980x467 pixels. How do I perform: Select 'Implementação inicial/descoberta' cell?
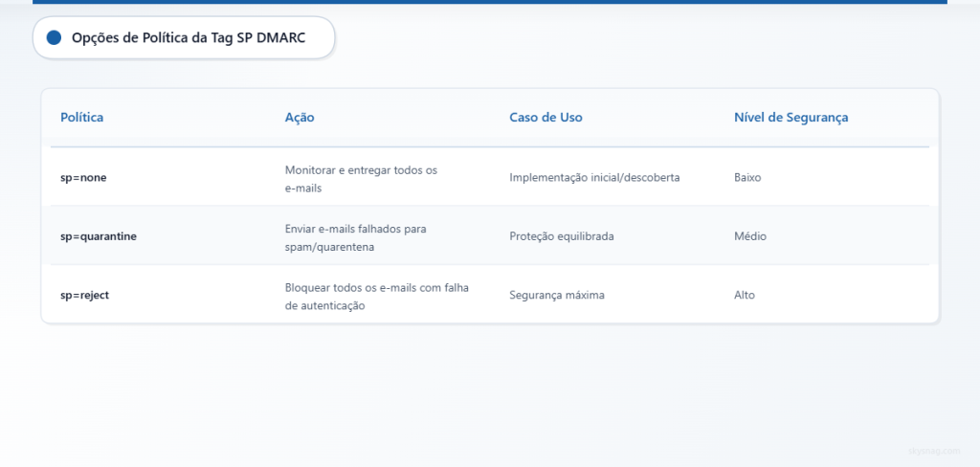[594, 178]
